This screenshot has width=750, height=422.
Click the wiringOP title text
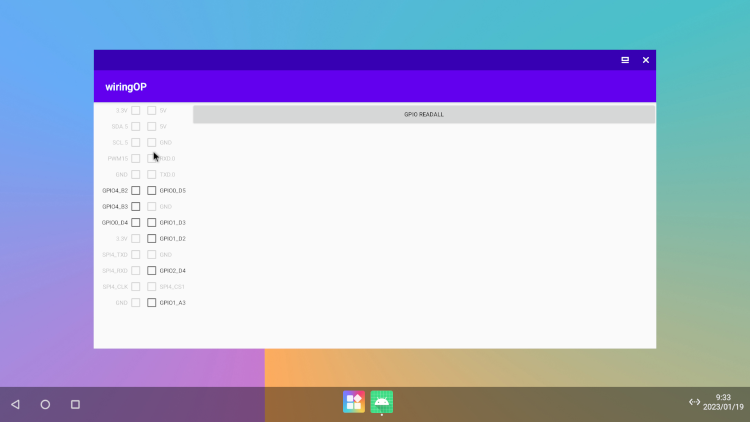pyautogui.click(x=126, y=87)
